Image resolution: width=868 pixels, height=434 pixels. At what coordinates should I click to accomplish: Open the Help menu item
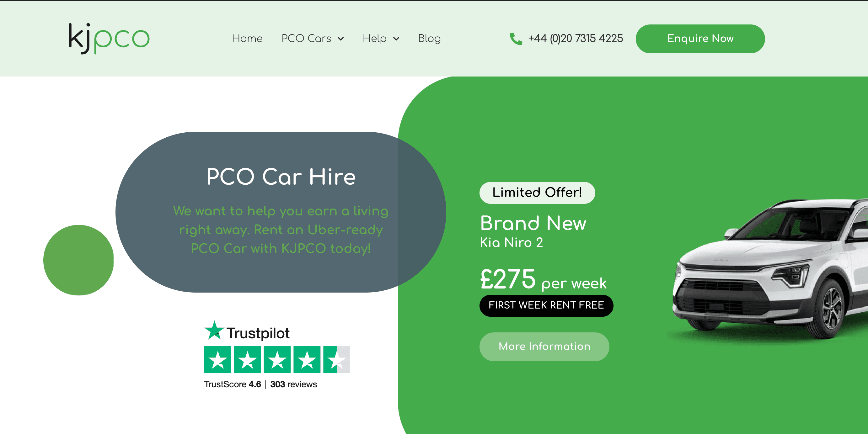click(x=374, y=38)
